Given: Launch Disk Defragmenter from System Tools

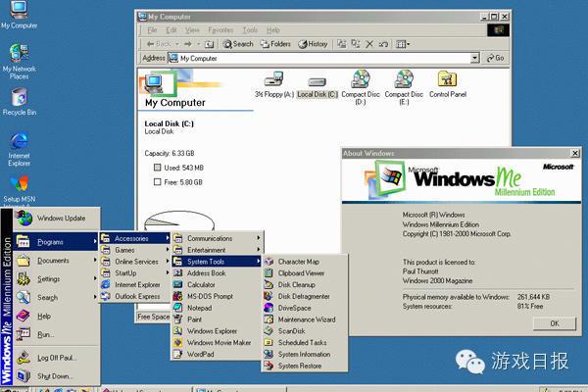Looking at the screenshot, I should 305,296.
